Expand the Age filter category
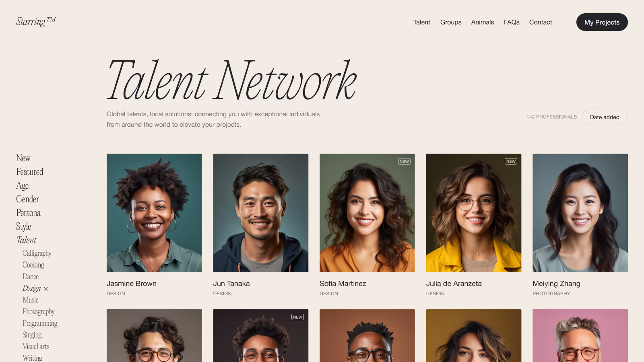 23,185
